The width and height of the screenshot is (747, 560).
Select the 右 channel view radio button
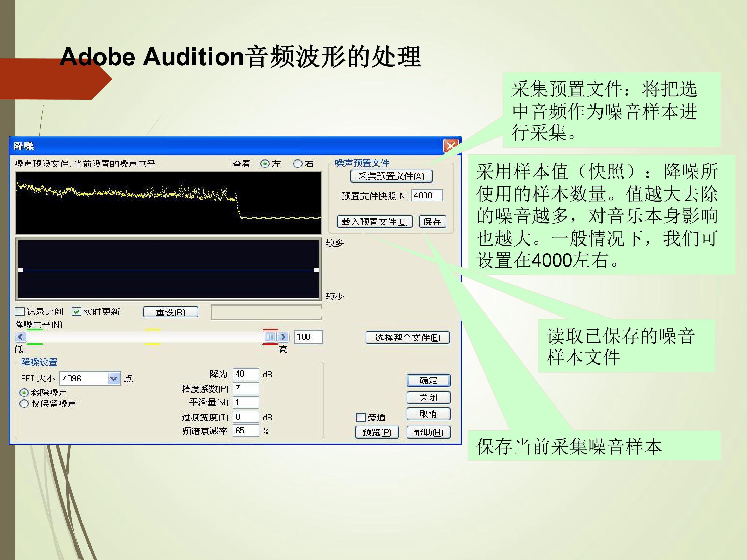[x=298, y=164]
